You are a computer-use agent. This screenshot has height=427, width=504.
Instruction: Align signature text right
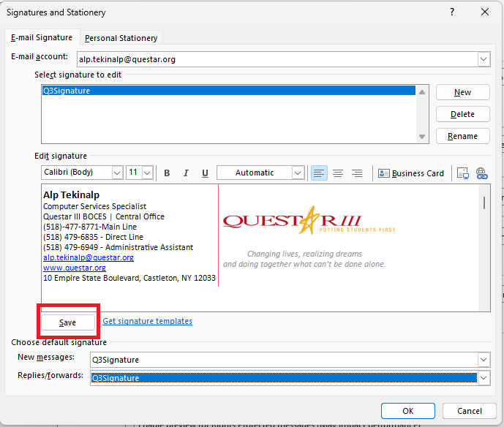tap(357, 173)
